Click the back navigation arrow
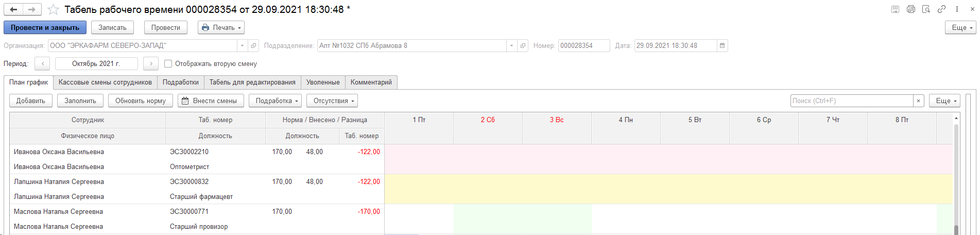Viewport: 980px width, 235px height. pyautogui.click(x=14, y=9)
